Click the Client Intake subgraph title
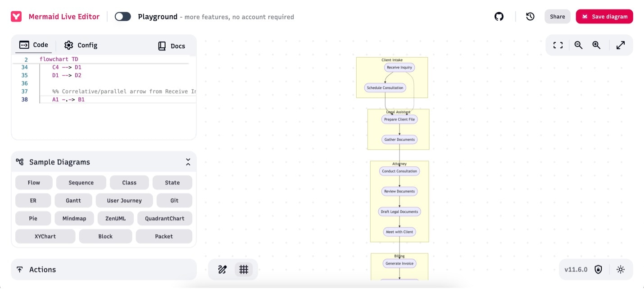 pyautogui.click(x=392, y=60)
